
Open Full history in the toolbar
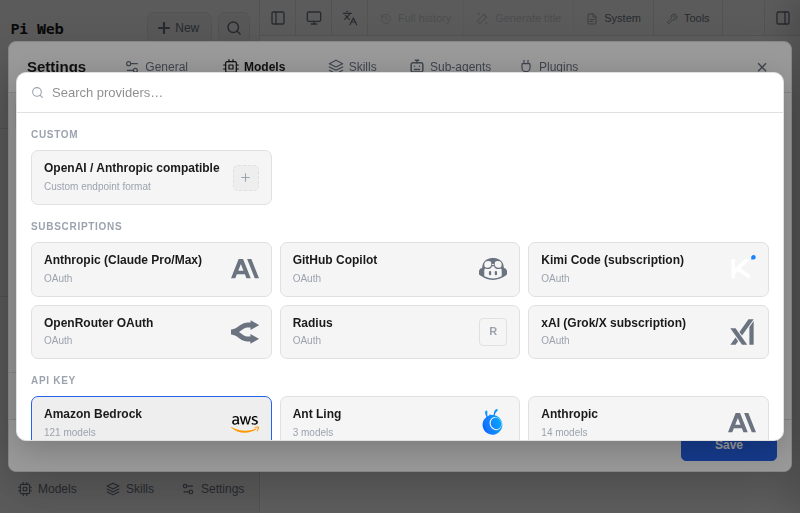(416, 18)
